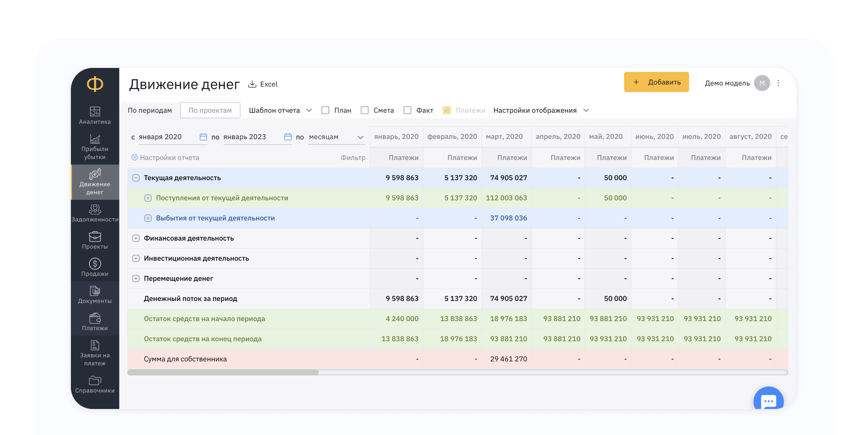Click the user avatar M
The image size is (868, 435).
point(762,83)
